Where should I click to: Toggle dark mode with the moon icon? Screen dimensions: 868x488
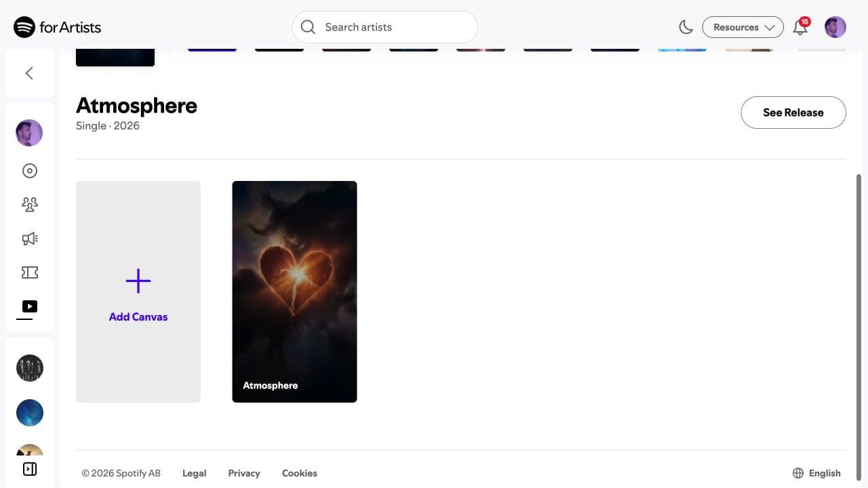[x=686, y=27]
